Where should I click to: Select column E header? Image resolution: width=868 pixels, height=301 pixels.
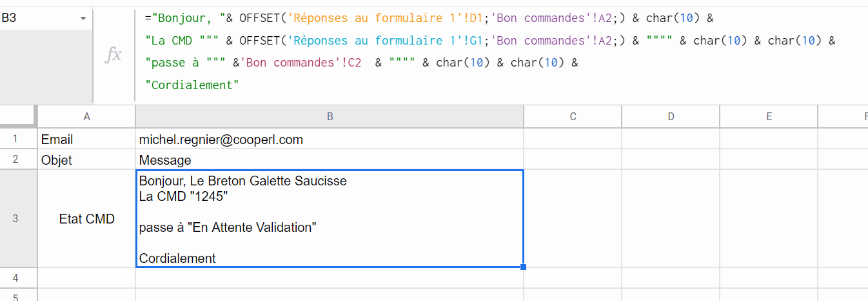pyautogui.click(x=769, y=116)
